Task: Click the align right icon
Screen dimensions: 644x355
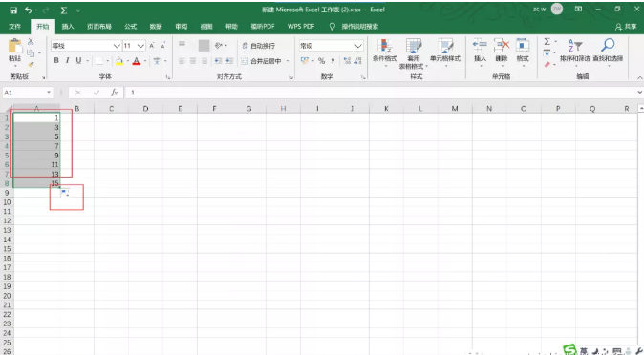Action: point(204,61)
